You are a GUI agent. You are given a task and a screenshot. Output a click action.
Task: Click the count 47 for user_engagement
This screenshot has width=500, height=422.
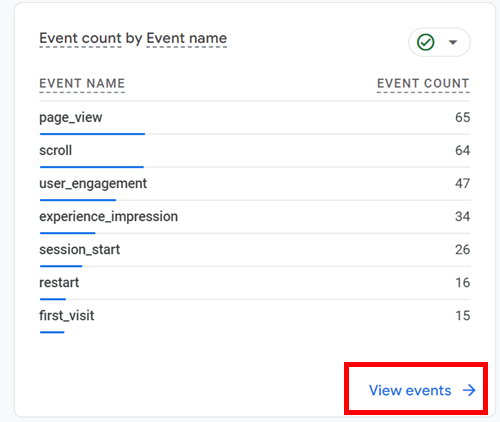click(x=463, y=183)
